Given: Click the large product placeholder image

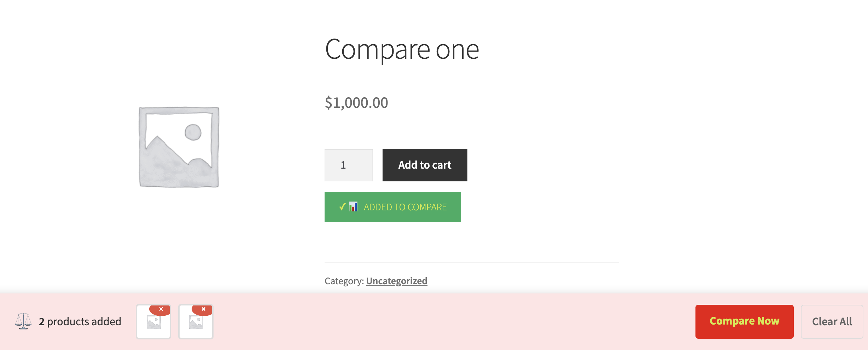Looking at the screenshot, I should tap(179, 147).
